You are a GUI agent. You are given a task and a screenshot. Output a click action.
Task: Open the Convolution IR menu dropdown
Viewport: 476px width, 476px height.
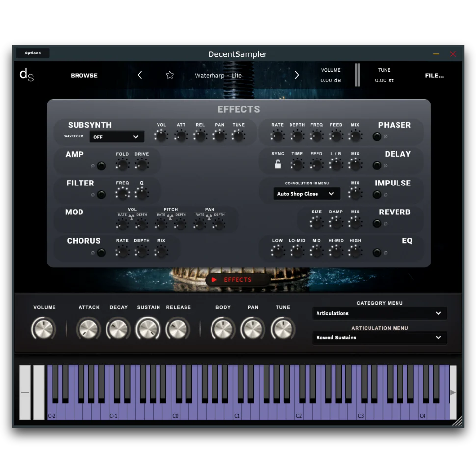(x=306, y=194)
